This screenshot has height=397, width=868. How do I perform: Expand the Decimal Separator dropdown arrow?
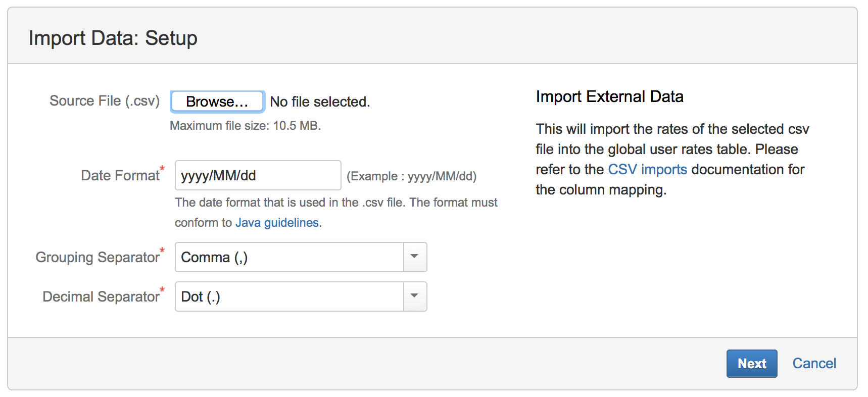pyautogui.click(x=415, y=296)
